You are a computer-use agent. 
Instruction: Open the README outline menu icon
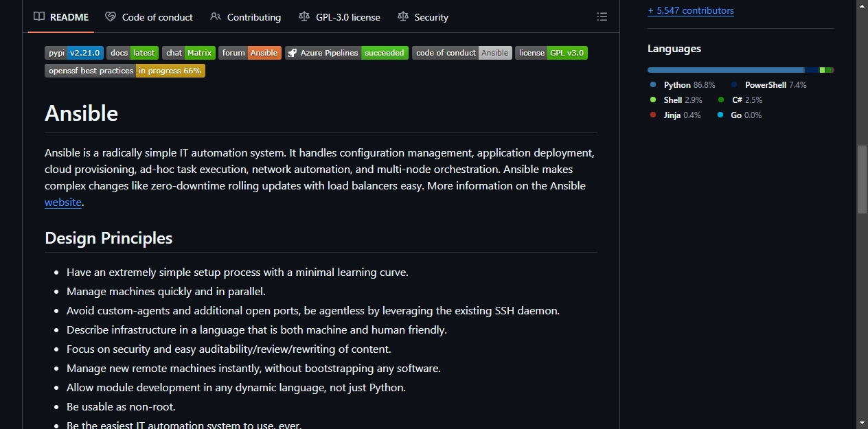(x=602, y=17)
